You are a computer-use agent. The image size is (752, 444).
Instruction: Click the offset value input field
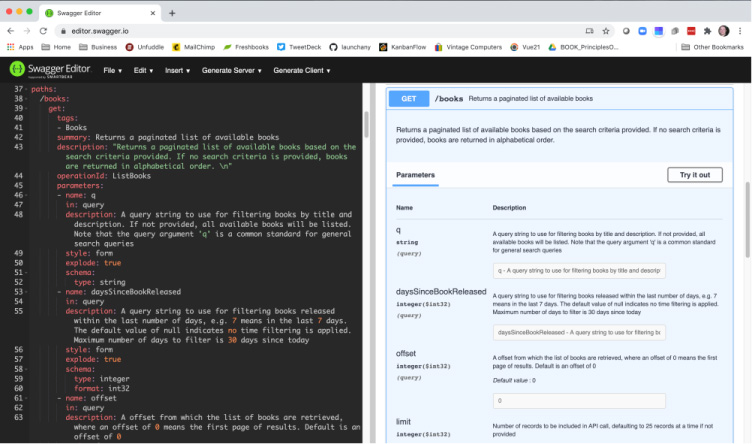tap(580, 401)
